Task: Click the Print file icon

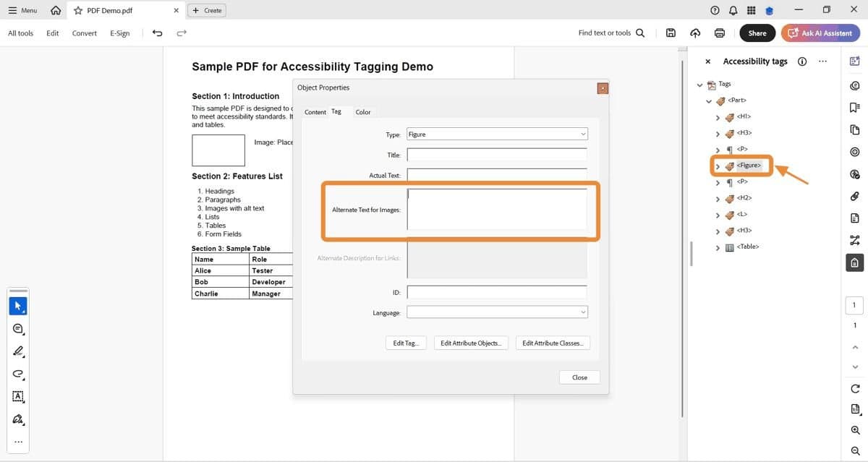Action: (x=719, y=33)
